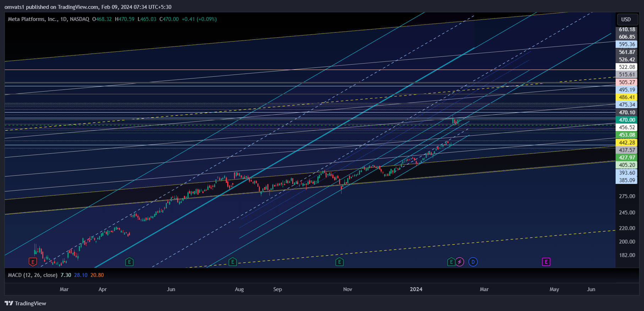Click the 495.19 price label
644x311 pixels.
(x=627, y=90)
